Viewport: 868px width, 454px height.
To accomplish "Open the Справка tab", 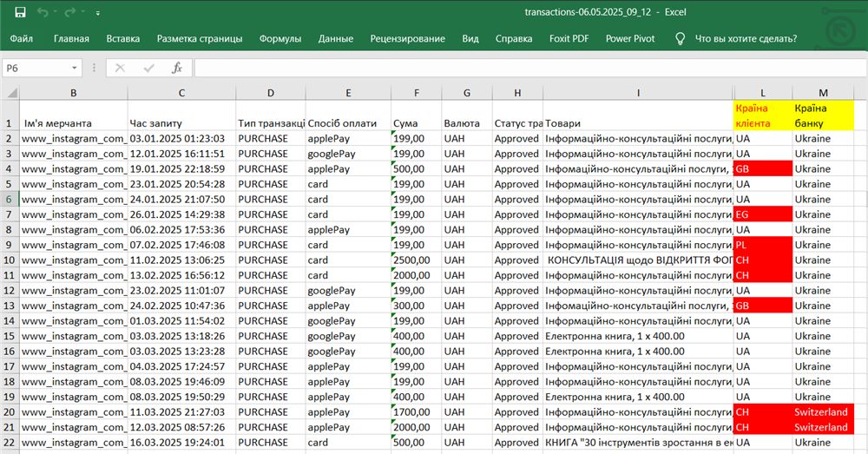I will coord(514,39).
